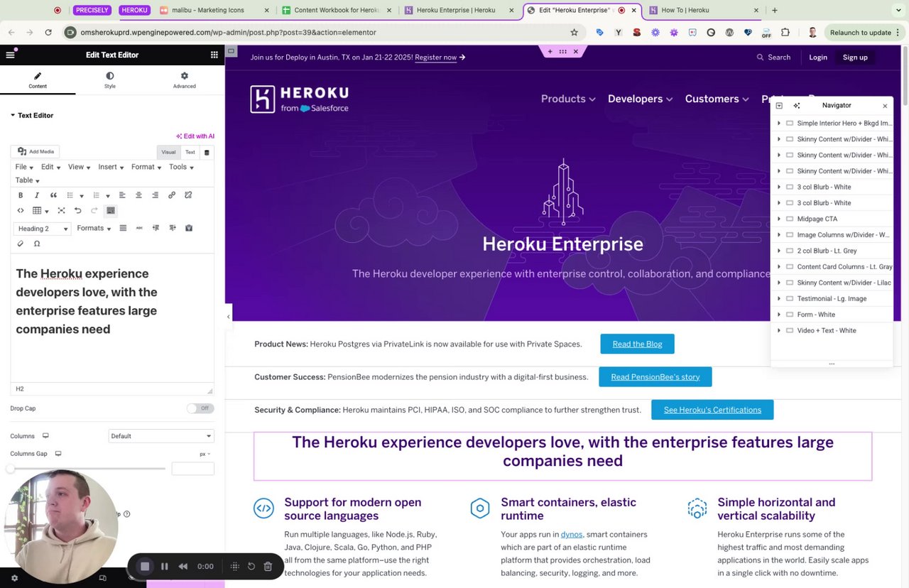Open the Elementor hamburger menu

pyautogui.click(x=10, y=55)
